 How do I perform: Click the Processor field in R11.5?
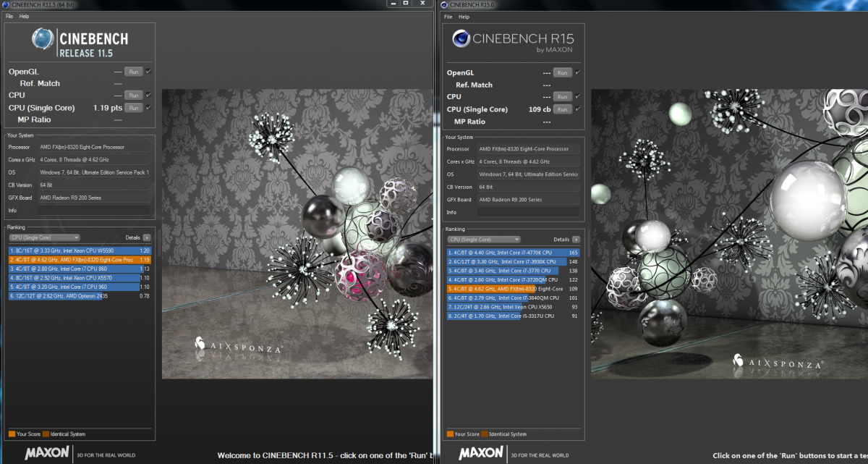pos(95,147)
